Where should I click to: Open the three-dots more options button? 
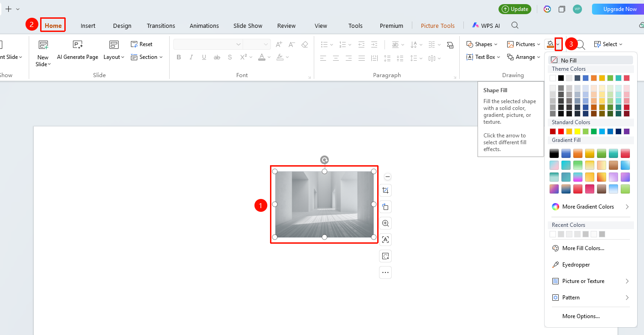click(x=385, y=272)
